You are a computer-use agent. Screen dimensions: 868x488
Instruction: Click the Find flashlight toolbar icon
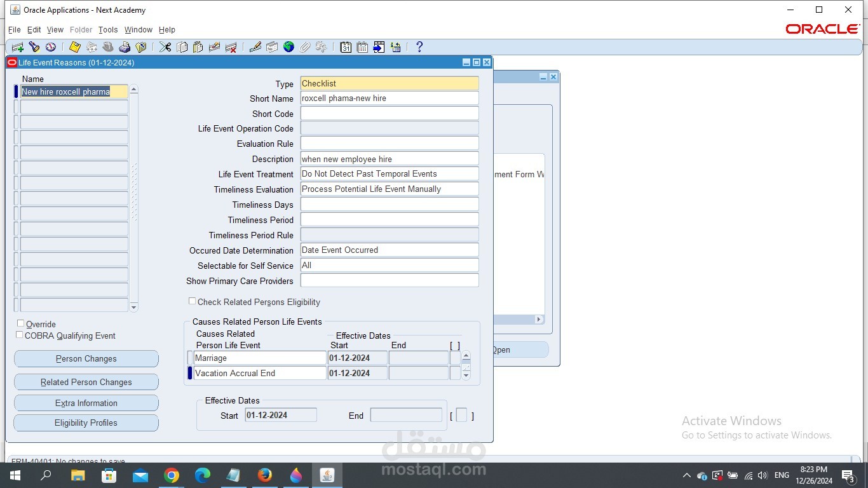(x=34, y=47)
